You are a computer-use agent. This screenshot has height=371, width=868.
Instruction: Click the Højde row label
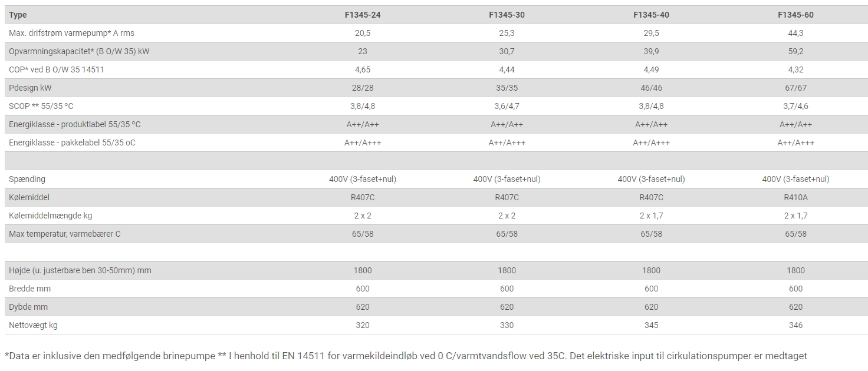pyautogui.click(x=80, y=270)
